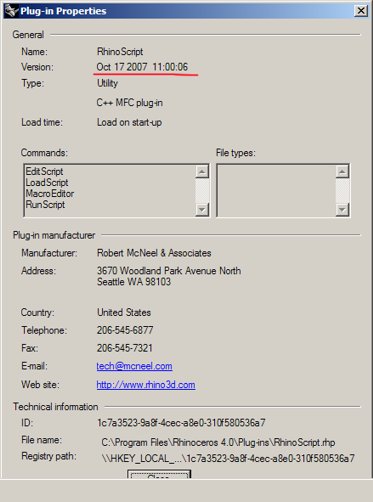Select the RunScript command
Screen dimensions: 373x502
click(x=45, y=204)
